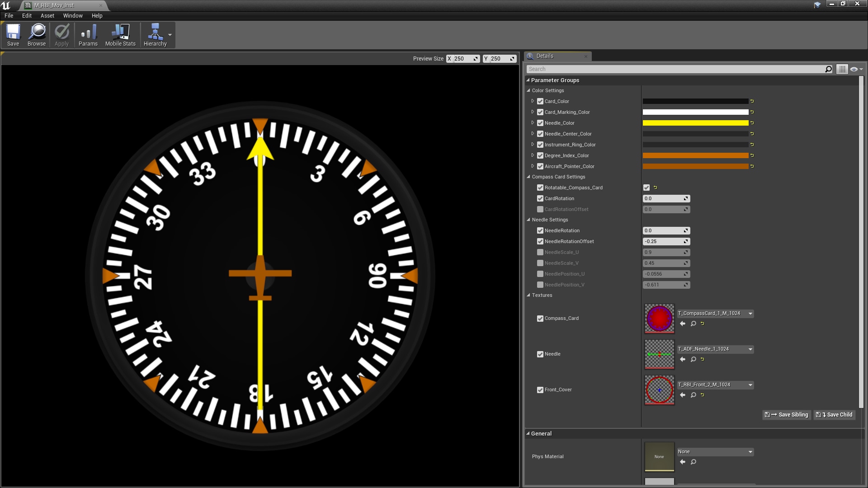Click the view options eye icon in Details
This screenshot has height=488, width=868.
click(854, 69)
